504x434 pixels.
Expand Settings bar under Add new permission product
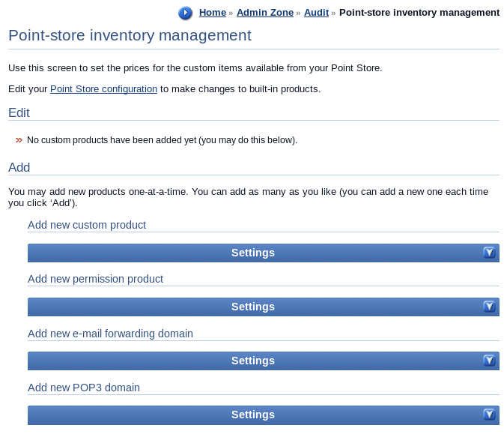pos(253,307)
